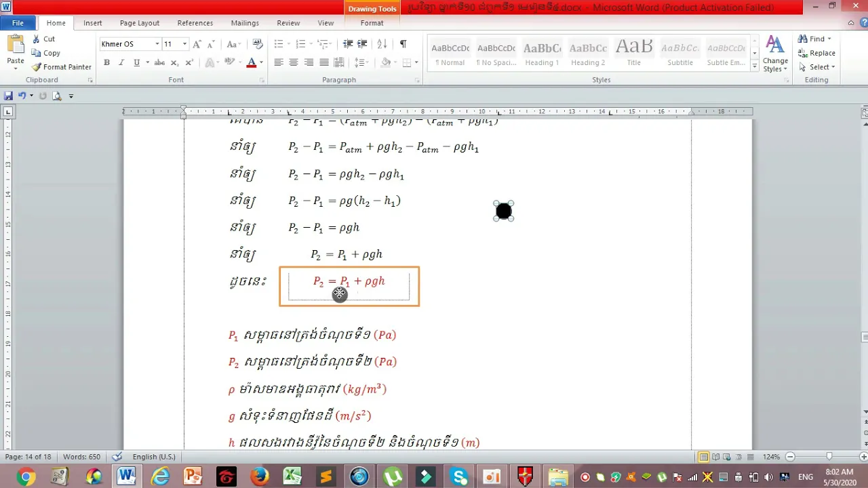Open Skype from the taskbar
Image resolution: width=868 pixels, height=488 pixels.
pos(459,477)
